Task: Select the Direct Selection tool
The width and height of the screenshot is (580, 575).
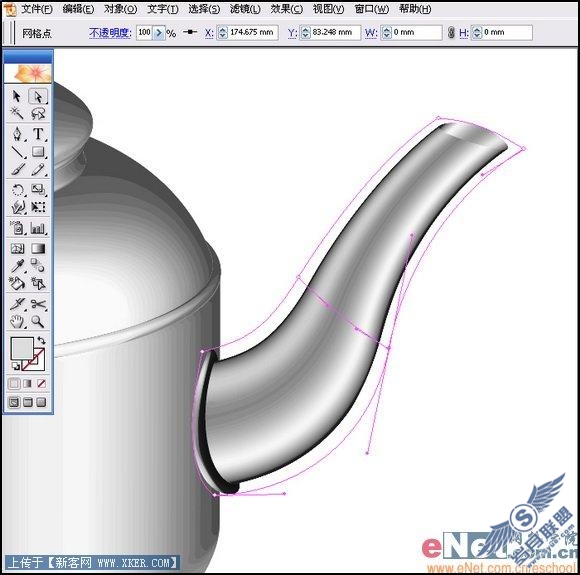Action: (x=38, y=96)
